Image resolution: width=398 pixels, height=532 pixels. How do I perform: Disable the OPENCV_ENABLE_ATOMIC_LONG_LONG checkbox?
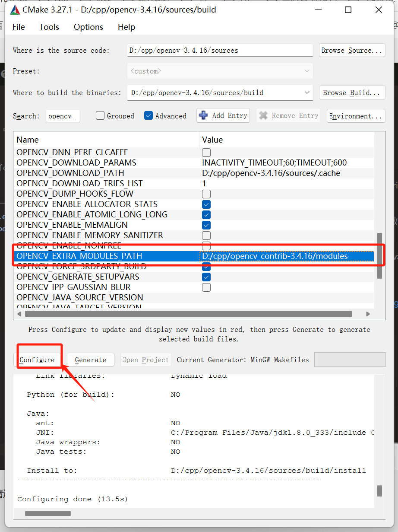pos(206,214)
